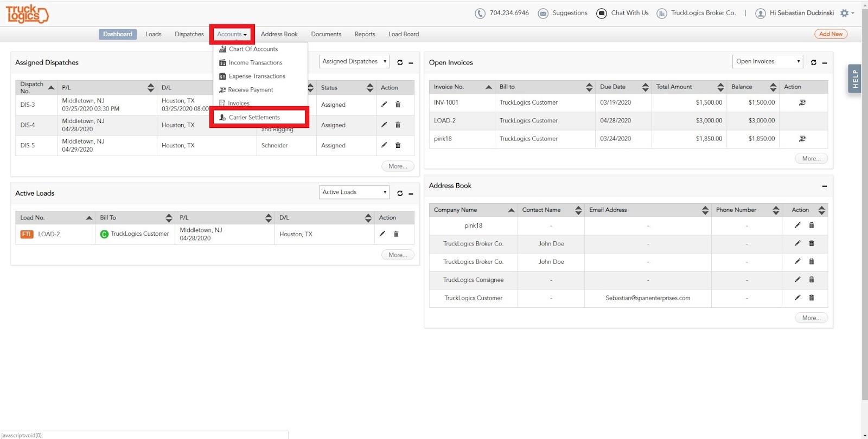Collapse the Open Invoices widget

click(x=825, y=63)
